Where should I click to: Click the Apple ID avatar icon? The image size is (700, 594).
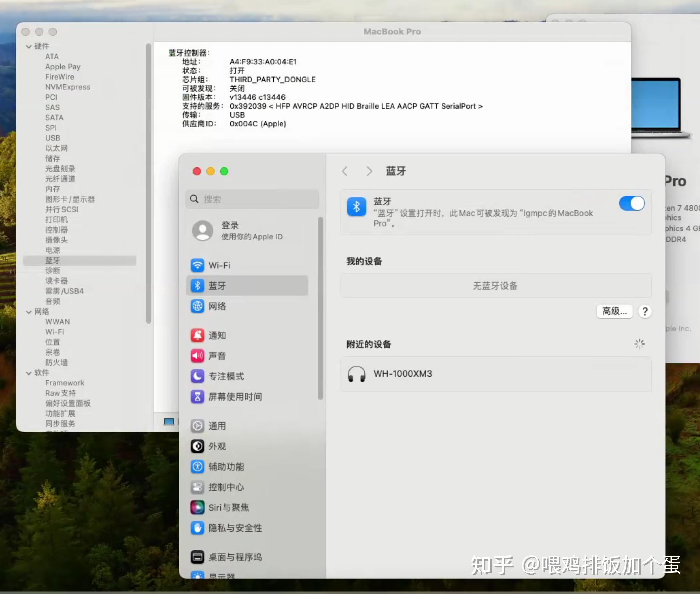(x=202, y=231)
